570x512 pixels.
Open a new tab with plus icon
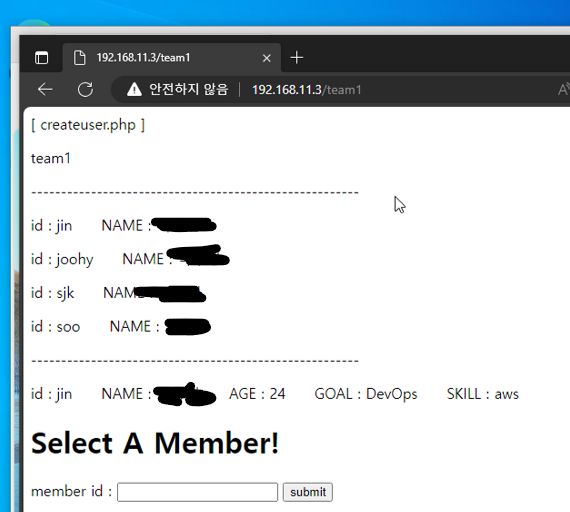point(297,57)
